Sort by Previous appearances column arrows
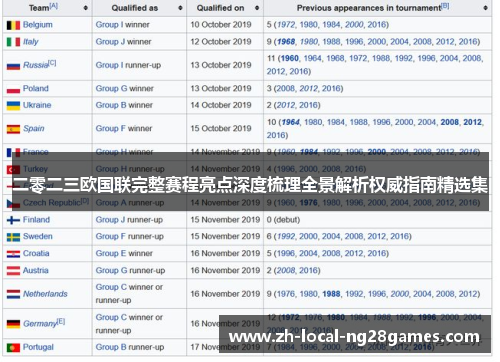 (485, 8)
